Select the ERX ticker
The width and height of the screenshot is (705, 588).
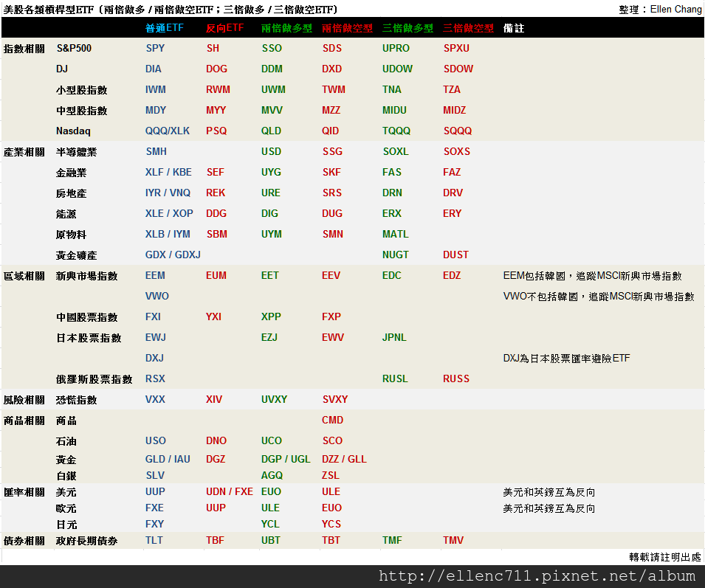pyautogui.click(x=391, y=213)
